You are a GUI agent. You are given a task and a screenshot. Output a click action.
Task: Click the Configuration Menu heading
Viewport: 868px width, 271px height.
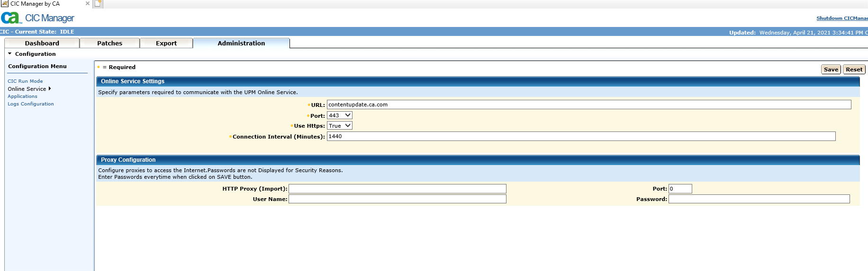(37, 66)
